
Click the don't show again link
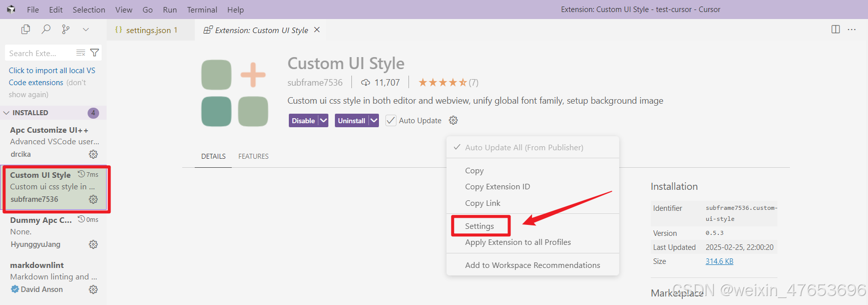(47, 89)
